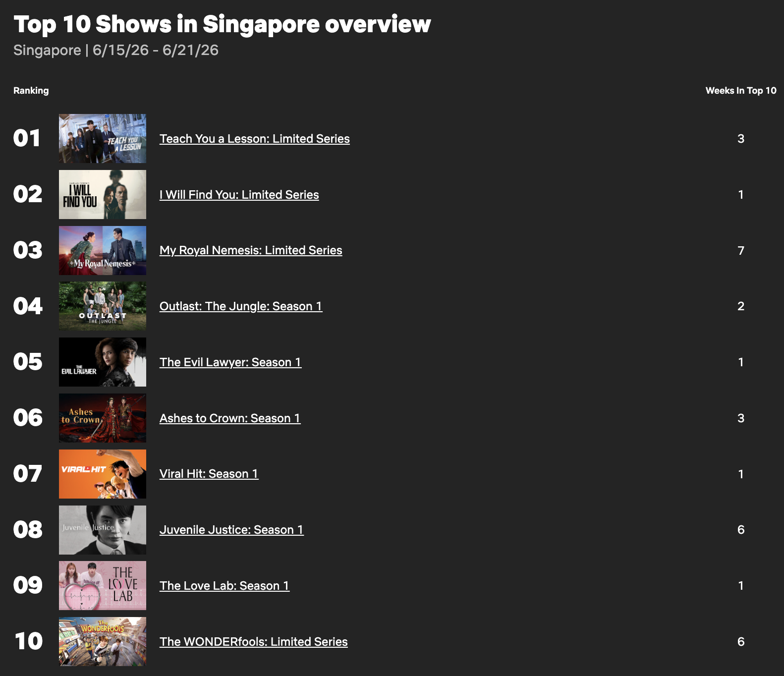Click the Teach You a Lesson poster thumbnail
Image resolution: width=784 pixels, height=676 pixels.
click(x=103, y=139)
